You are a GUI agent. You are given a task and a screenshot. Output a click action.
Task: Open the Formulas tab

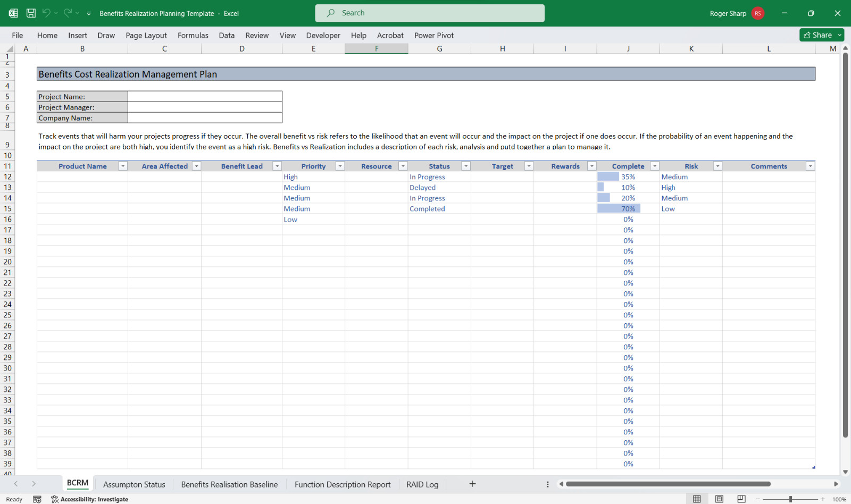pyautogui.click(x=193, y=35)
